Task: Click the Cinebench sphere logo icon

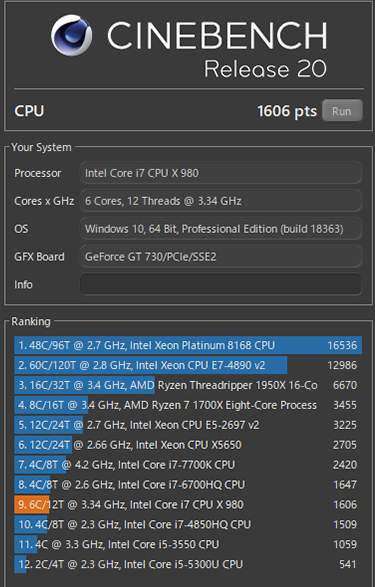Action: 71,35
